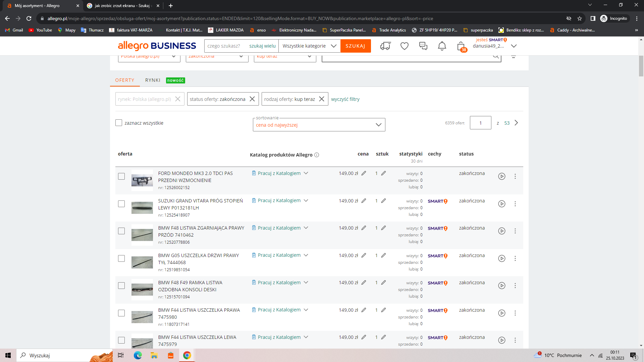
Task: Click the next page arrow button
Action: click(x=517, y=123)
